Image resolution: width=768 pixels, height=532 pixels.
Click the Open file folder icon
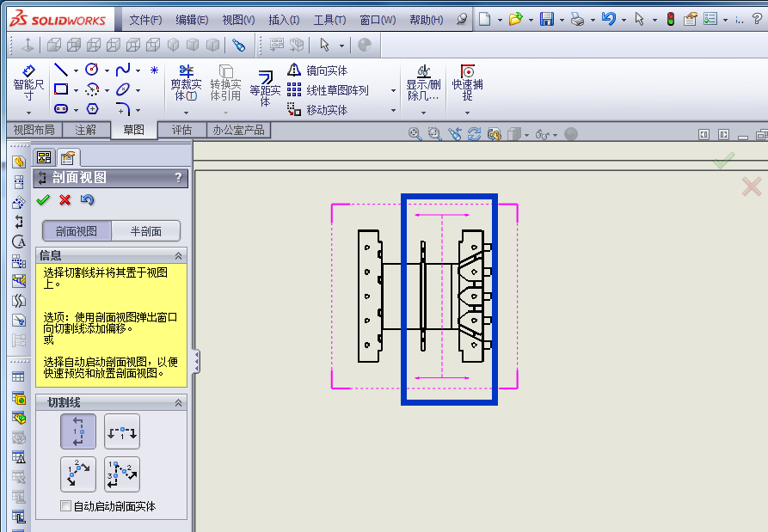[x=515, y=20]
